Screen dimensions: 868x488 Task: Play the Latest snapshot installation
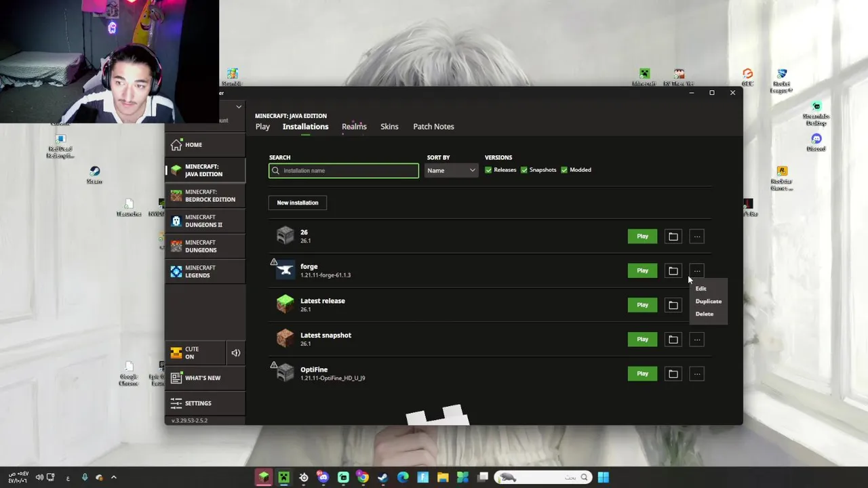pos(642,339)
